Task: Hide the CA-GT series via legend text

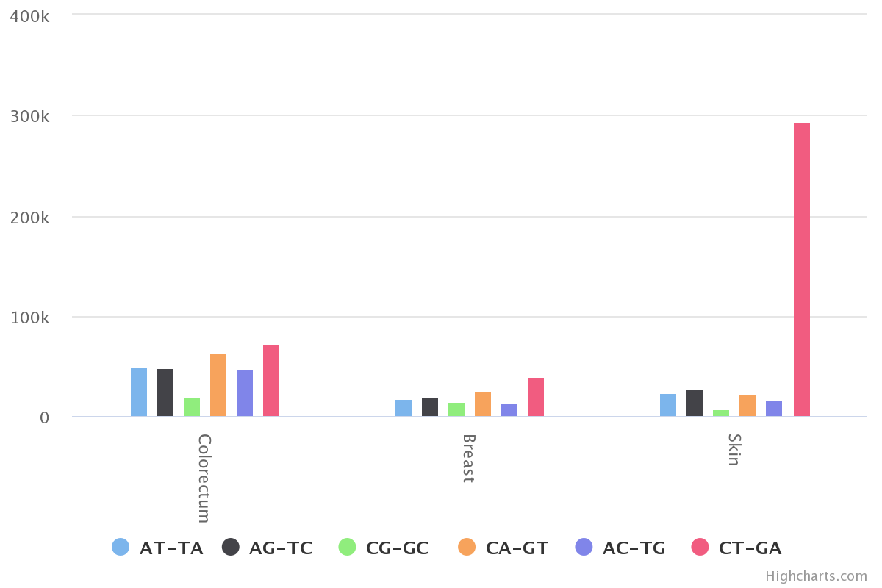Action: click(x=517, y=548)
